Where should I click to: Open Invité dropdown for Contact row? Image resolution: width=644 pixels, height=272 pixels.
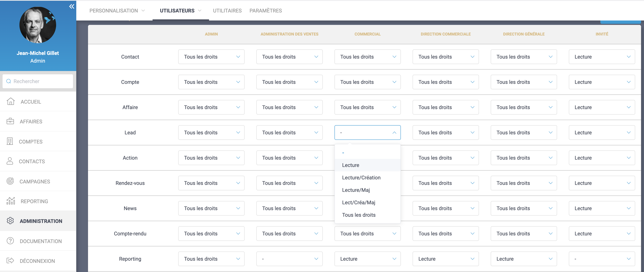(601, 57)
